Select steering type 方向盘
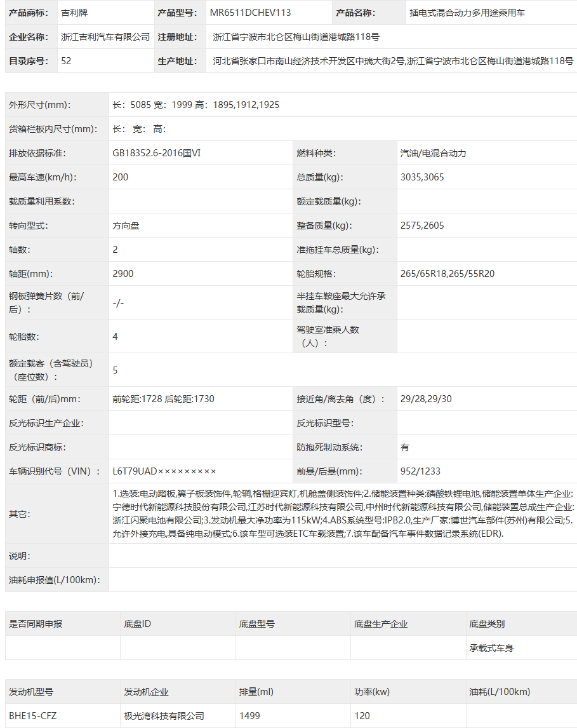The image size is (577, 728). (126, 226)
